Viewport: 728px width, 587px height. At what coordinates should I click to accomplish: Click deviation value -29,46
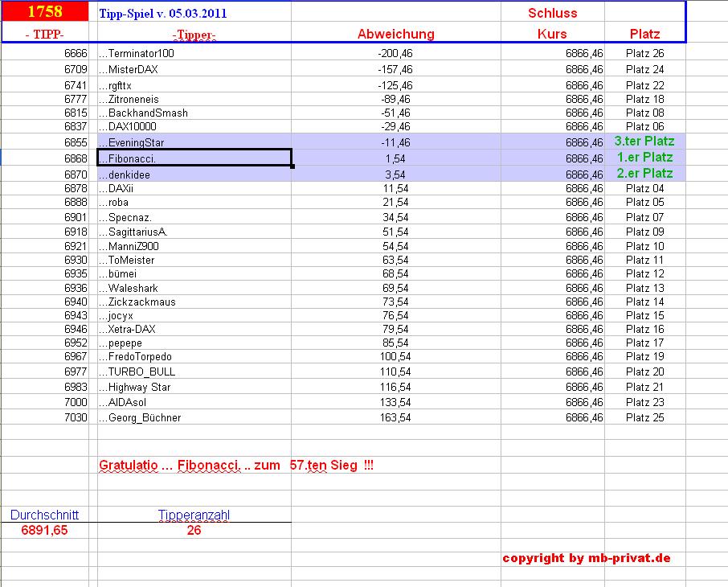395,126
